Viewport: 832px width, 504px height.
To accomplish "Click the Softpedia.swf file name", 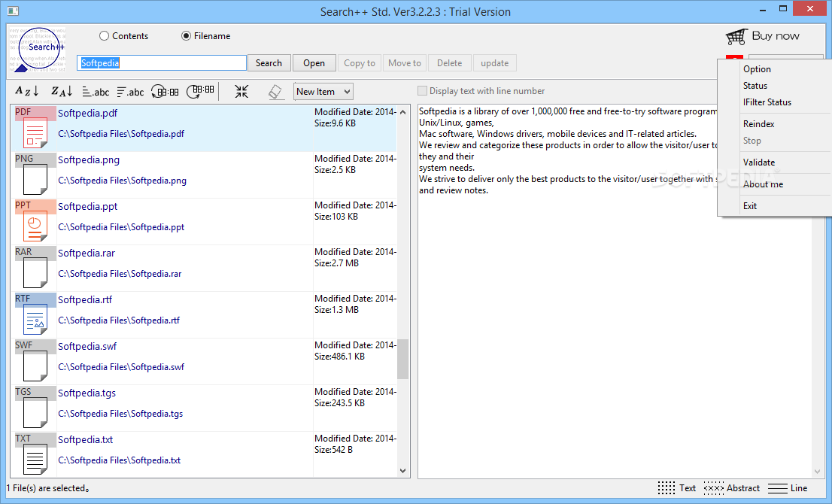I will (87, 347).
